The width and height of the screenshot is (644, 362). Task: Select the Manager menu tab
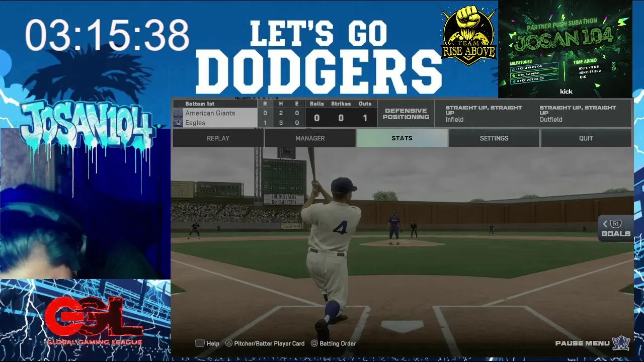click(x=310, y=138)
